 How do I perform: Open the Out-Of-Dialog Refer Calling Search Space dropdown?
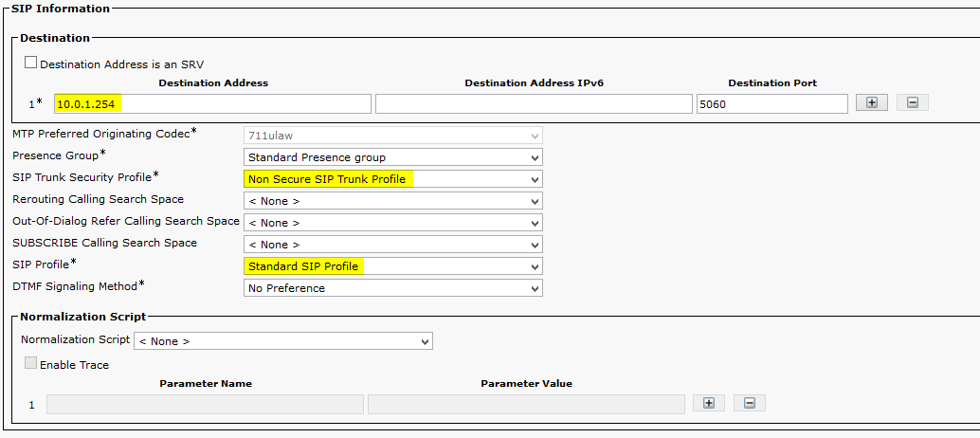click(x=393, y=223)
